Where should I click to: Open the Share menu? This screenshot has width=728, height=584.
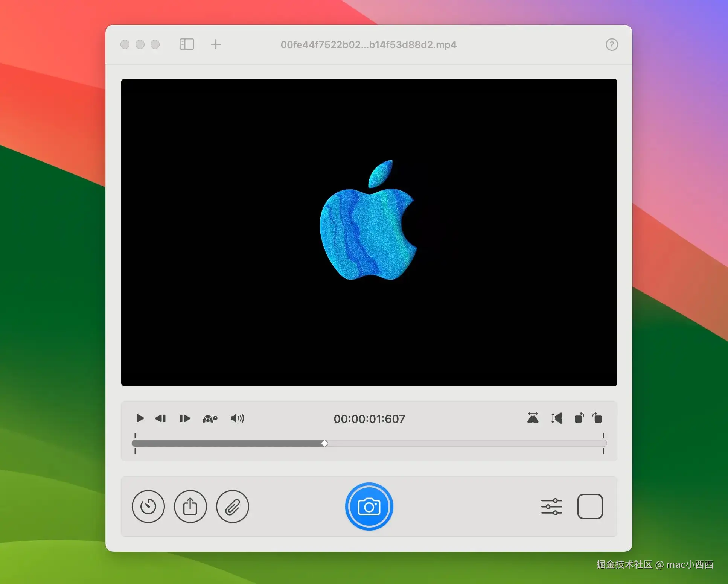coord(190,507)
